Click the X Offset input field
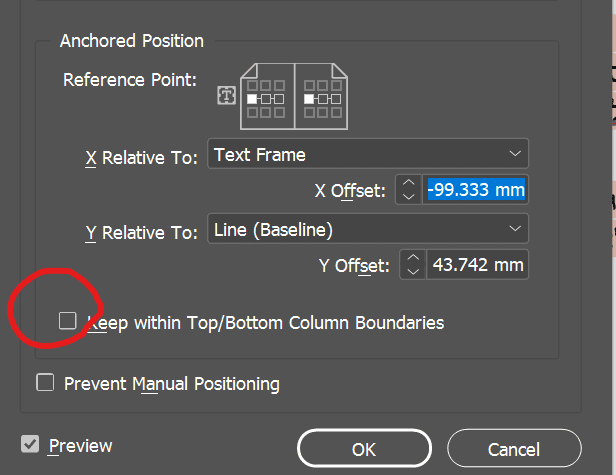 tap(476, 189)
